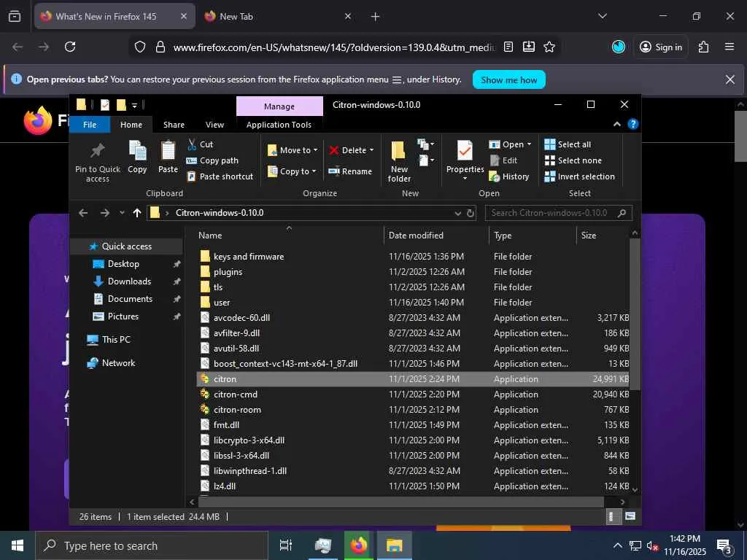Screen dimensions: 747x560
Task: Expand the Delete dropdown arrow
Action: pyautogui.click(x=371, y=150)
